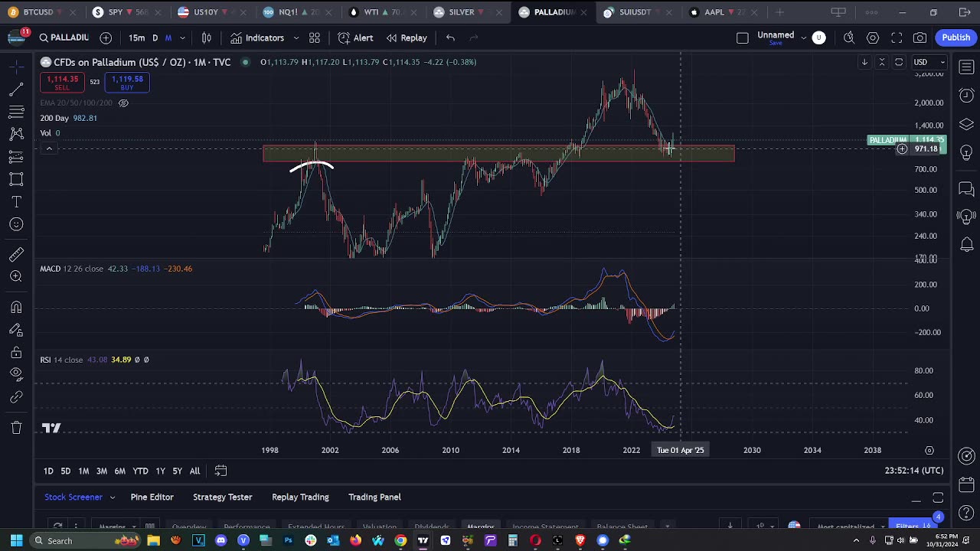This screenshot has height=551, width=980.
Task: Select the ruler measure tool
Action: [x=16, y=254]
